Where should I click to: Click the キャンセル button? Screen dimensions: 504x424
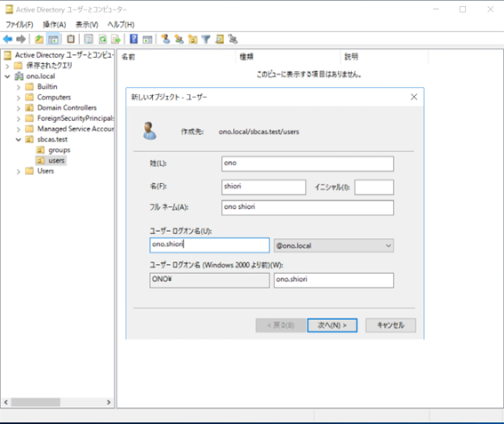pos(390,325)
